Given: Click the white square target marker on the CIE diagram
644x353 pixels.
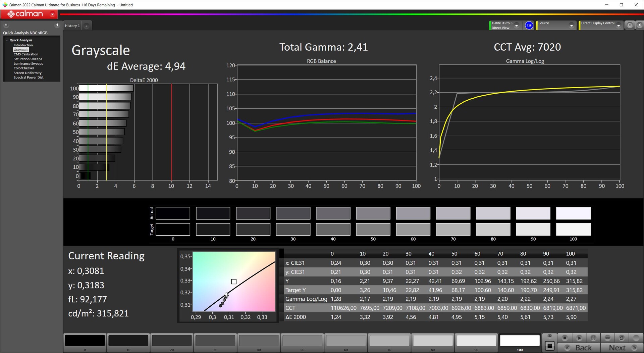Looking at the screenshot, I should 234,282.
